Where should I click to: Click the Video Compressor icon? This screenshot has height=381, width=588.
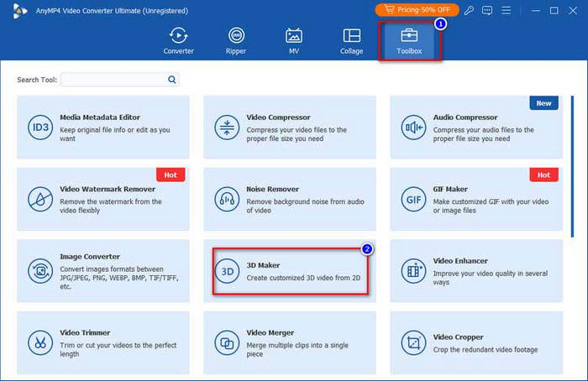click(x=227, y=128)
